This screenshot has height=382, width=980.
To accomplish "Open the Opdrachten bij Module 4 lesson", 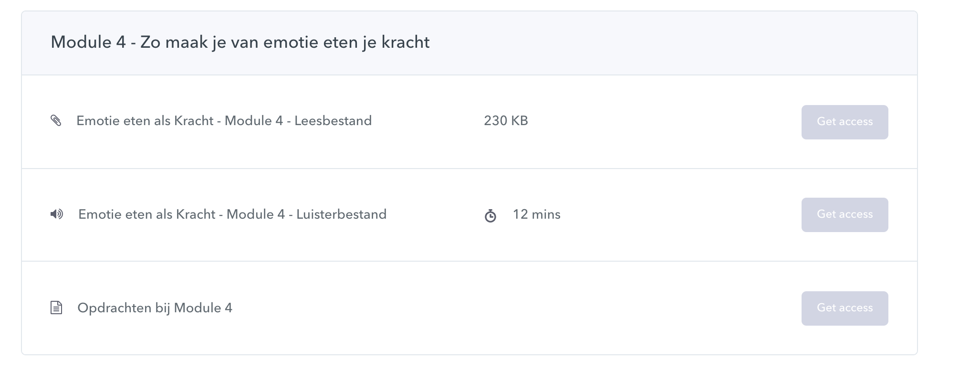I will (x=155, y=308).
